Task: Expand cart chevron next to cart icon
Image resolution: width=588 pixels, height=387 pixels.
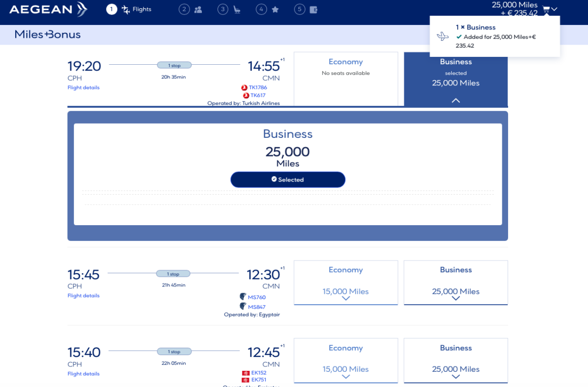Action: [x=554, y=9]
